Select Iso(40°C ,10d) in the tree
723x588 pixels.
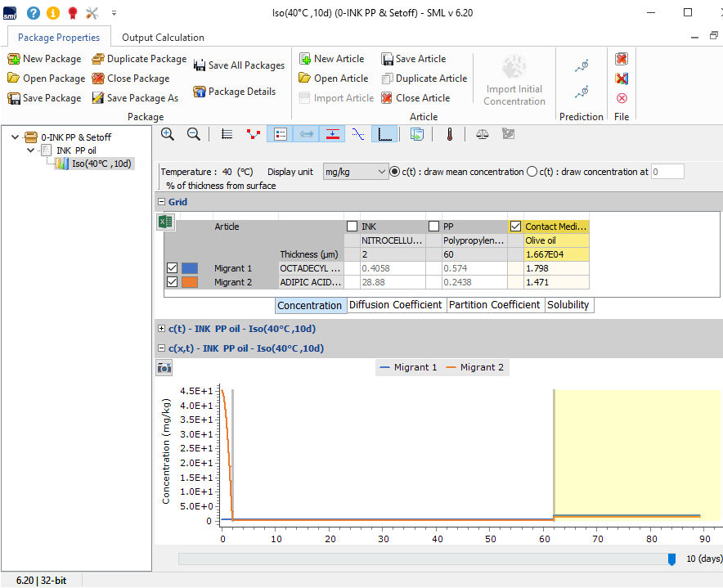coord(101,164)
